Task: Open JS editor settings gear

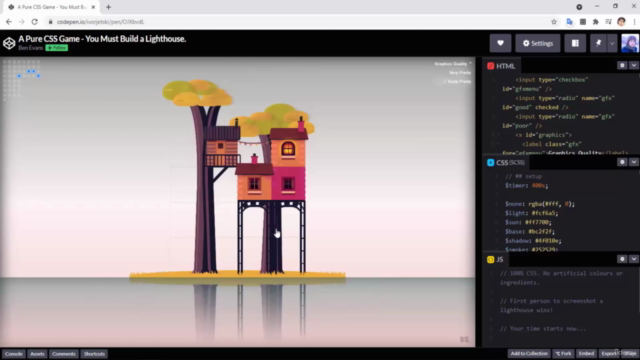Action: [x=622, y=259]
